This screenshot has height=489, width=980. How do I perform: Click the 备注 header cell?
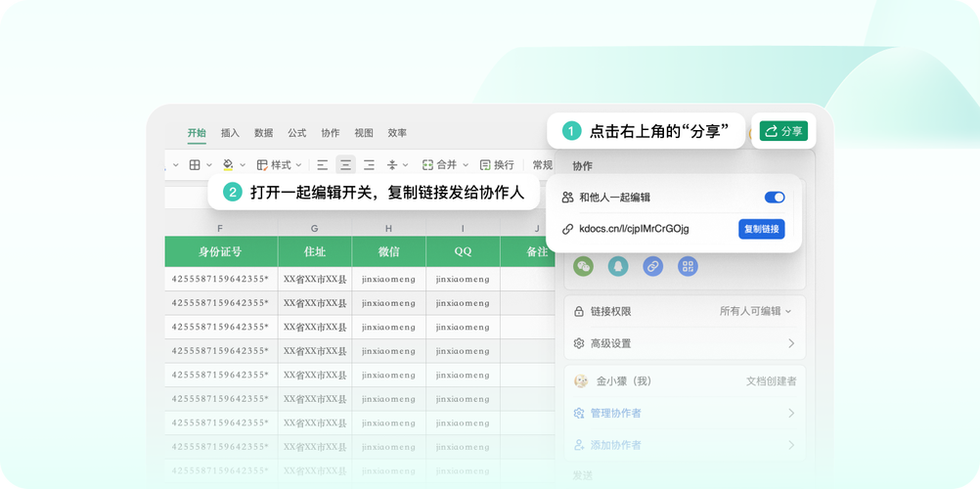(x=528, y=251)
